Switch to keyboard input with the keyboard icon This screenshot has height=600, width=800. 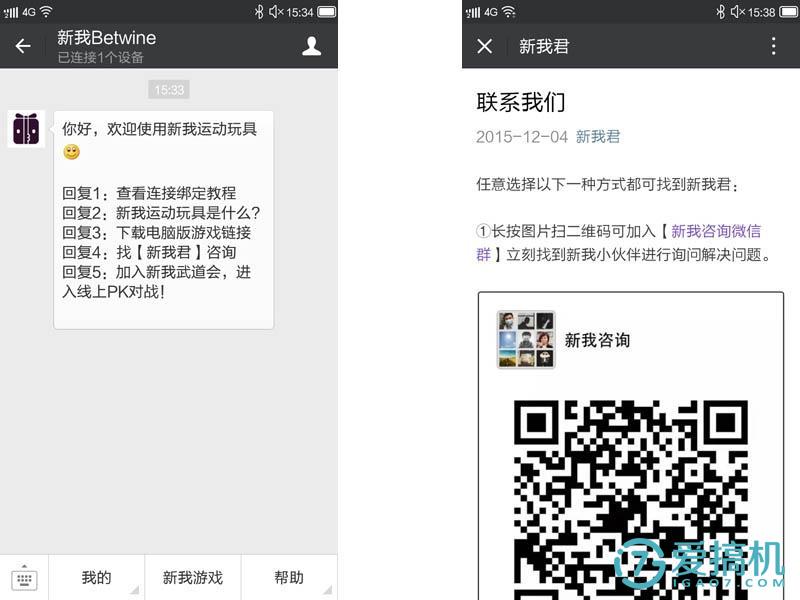coord(24,578)
